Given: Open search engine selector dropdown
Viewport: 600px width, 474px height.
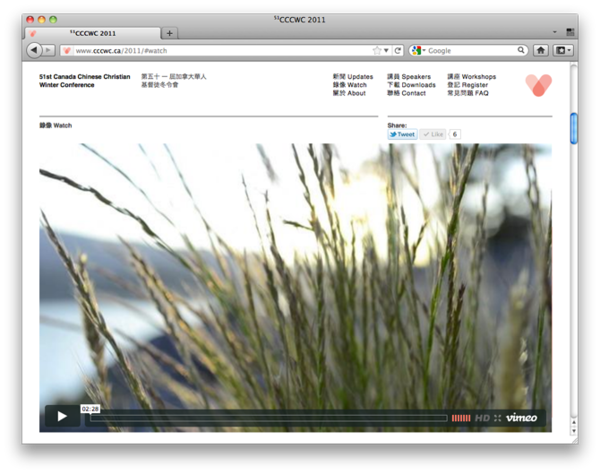Looking at the screenshot, I should [x=419, y=50].
